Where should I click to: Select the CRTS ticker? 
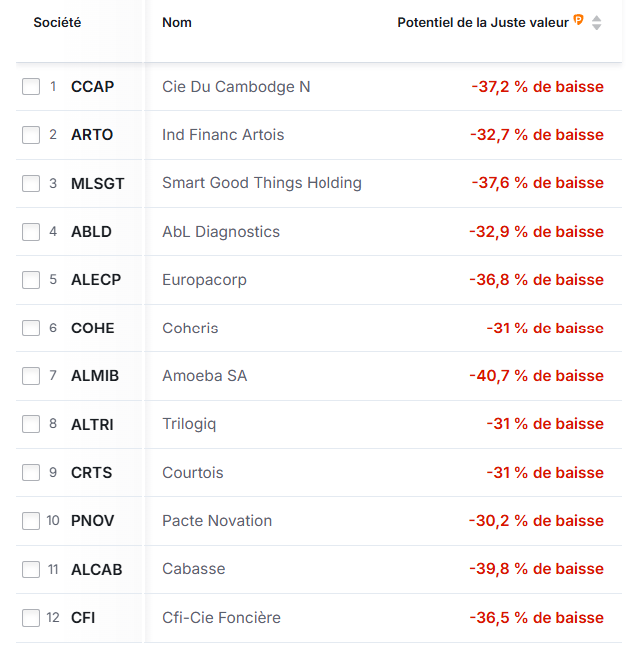91,473
